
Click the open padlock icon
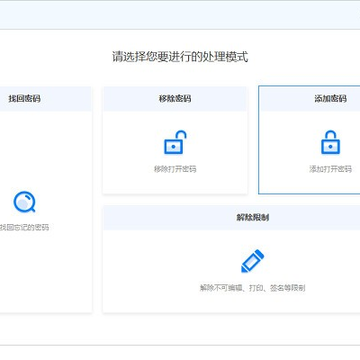click(175, 142)
